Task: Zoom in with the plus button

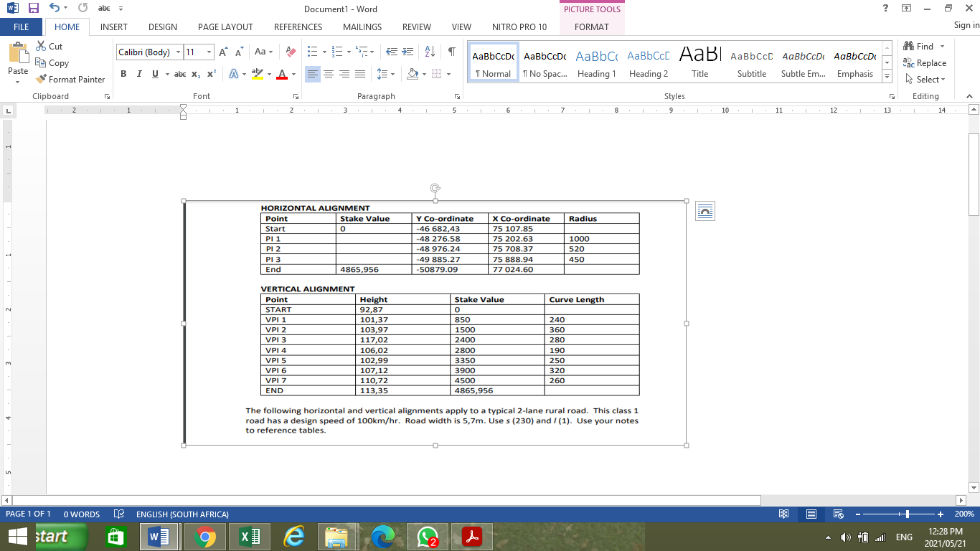Action: pyautogui.click(x=941, y=514)
